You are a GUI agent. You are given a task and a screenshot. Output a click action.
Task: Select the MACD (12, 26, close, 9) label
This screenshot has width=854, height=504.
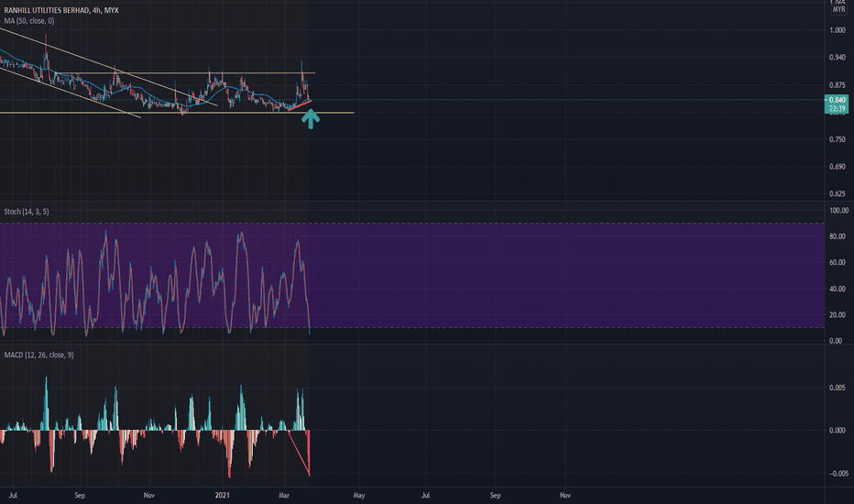(x=38, y=355)
